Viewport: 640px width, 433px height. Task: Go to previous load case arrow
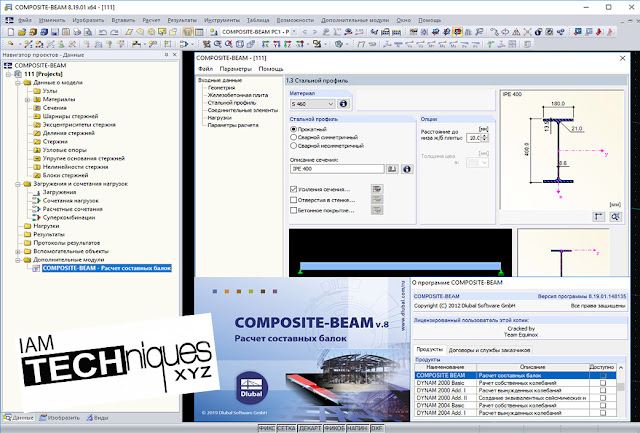[x=304, y=32]
